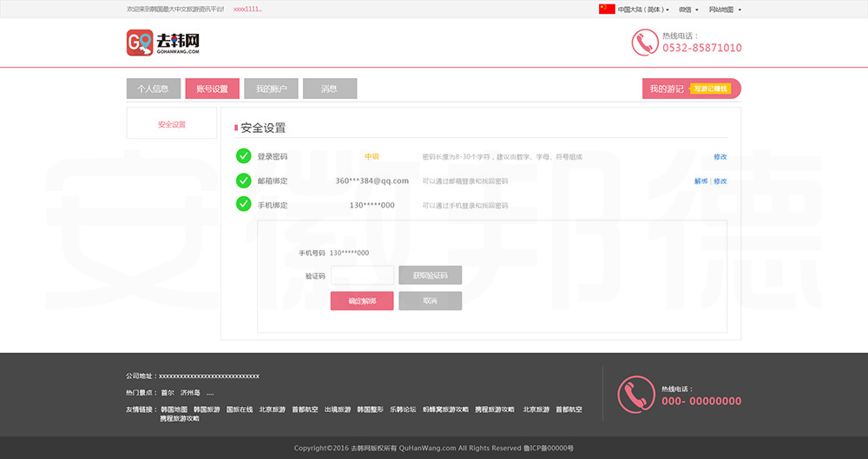
Task: Click the China flag icon
Action: coord(607,10)
